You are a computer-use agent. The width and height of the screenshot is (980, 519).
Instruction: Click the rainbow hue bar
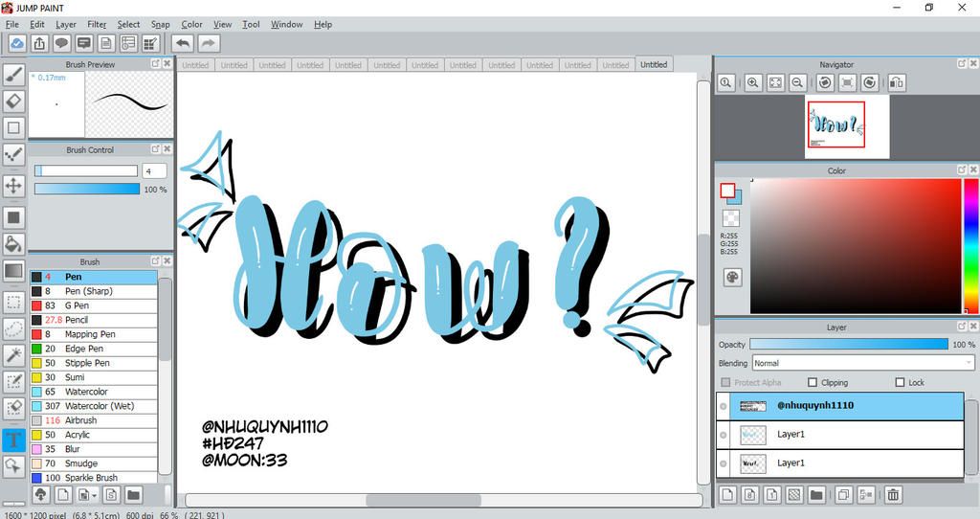point(972,246)
